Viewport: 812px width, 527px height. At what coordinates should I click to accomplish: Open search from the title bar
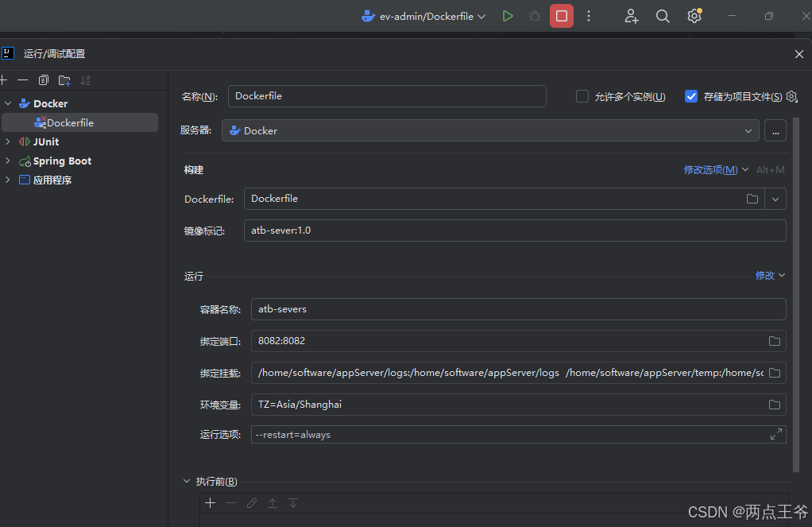pos(663,16)
